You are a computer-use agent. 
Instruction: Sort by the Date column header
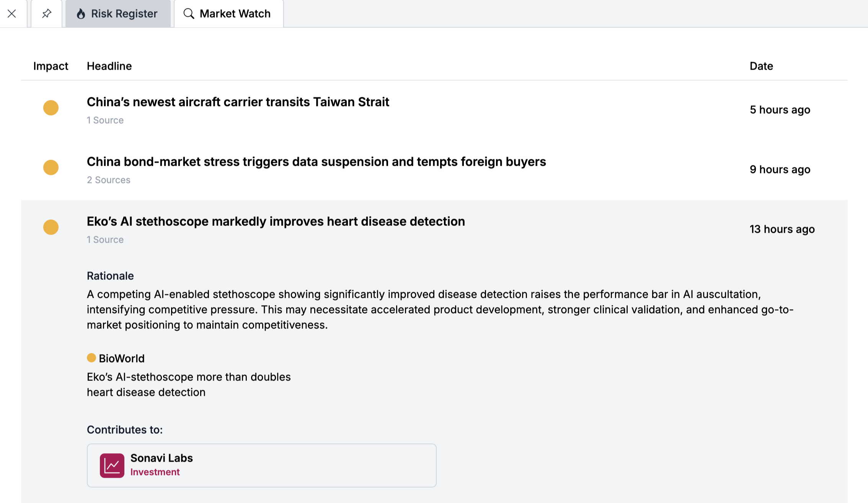[x=761, y=66]
